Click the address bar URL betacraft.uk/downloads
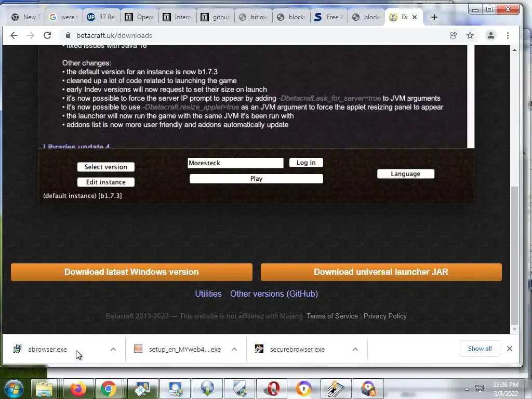Viewport: 532px width, 399px height. coord(114,35)
